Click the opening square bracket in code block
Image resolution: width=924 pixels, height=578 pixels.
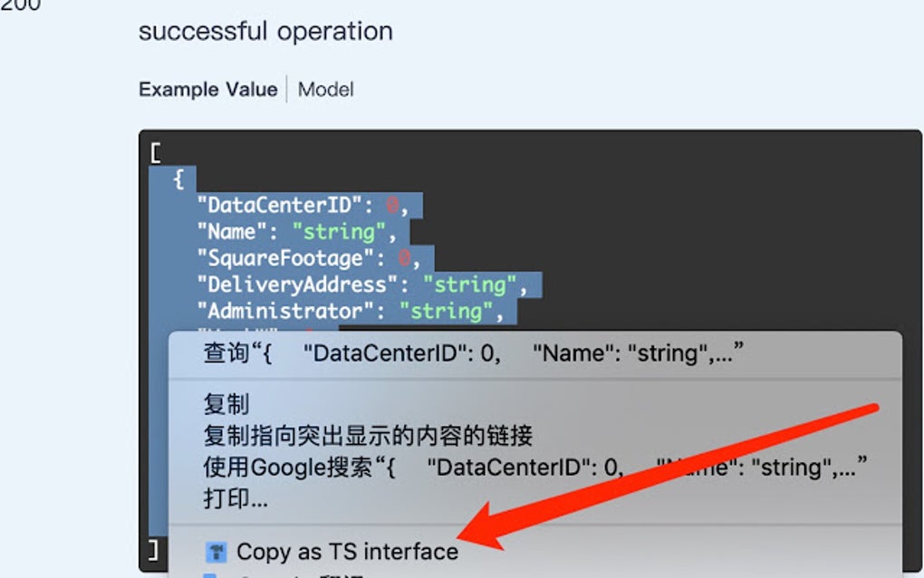point(156,153)
